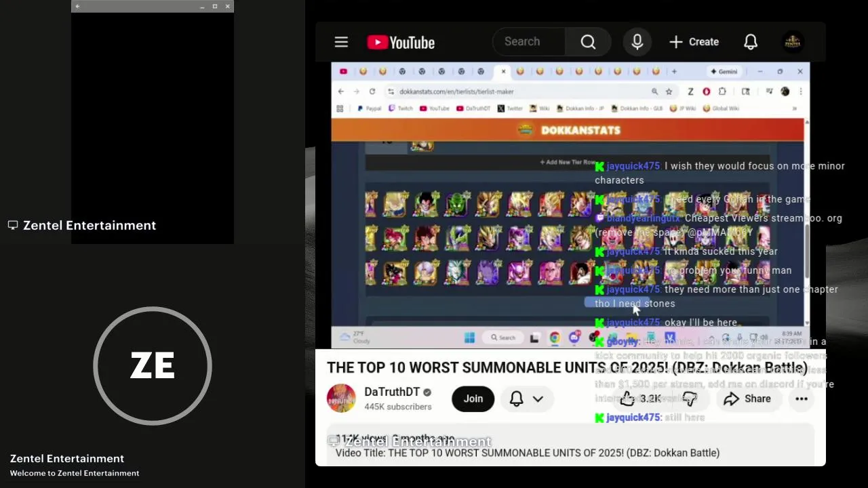Dislike the video

[690, 399]
